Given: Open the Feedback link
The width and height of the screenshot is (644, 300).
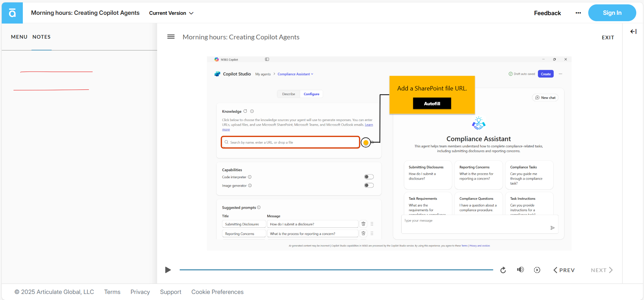Looking at the screenshot, I should coord(547,13).
